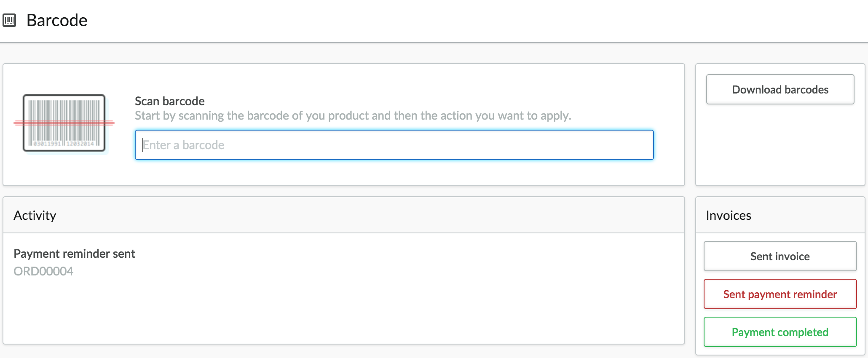Click the 03011991 digits under barcode illustration
The image size is (868, 358).
tap(47, 144)
